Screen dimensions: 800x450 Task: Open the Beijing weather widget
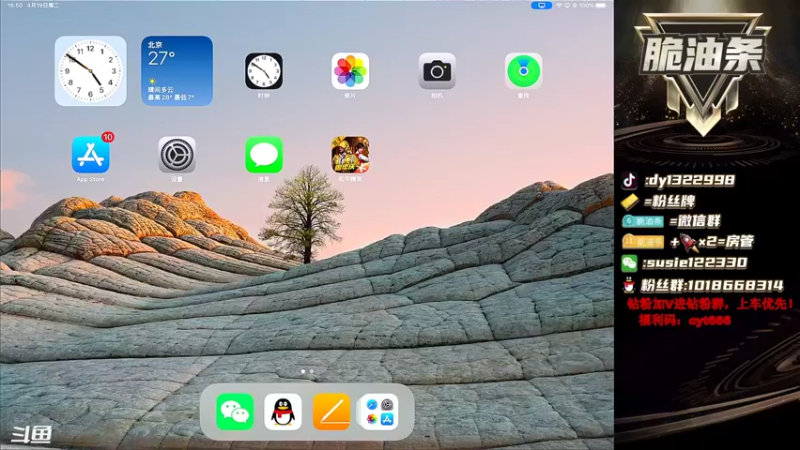(177, 71)
